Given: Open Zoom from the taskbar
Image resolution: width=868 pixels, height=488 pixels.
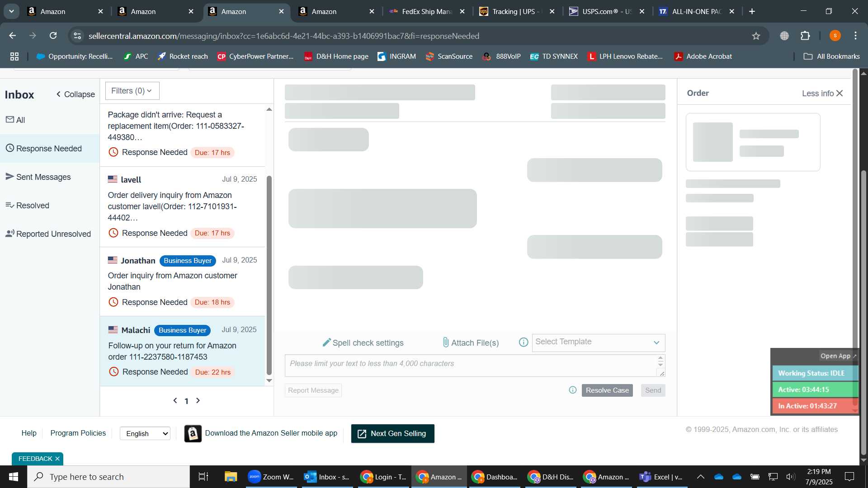Looking at the screenshot, I should [271, 477].
